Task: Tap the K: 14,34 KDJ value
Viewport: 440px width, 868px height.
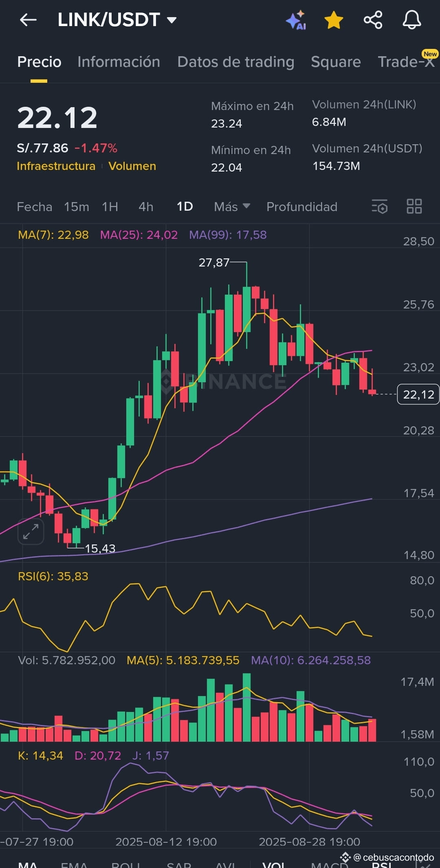Action: point(40,756)
